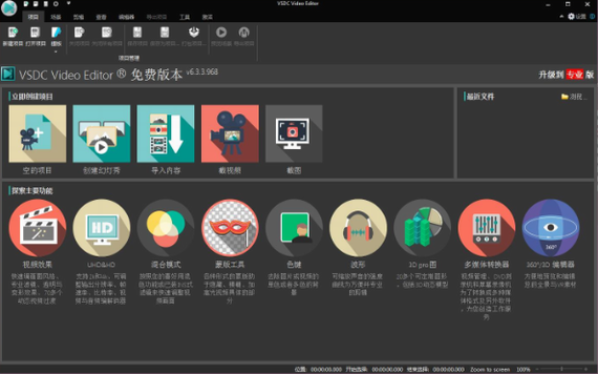
Task: Open the Screen Capture (截图) monitor tile
Action: (294, 134)
